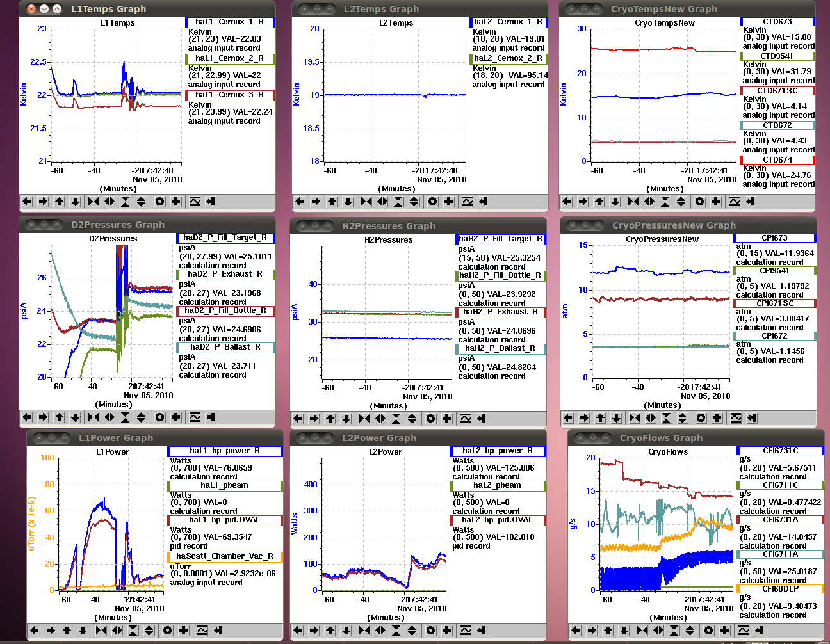Zoom in vertically (hourglass icon) in L1Power Graph

click(133, 631)
